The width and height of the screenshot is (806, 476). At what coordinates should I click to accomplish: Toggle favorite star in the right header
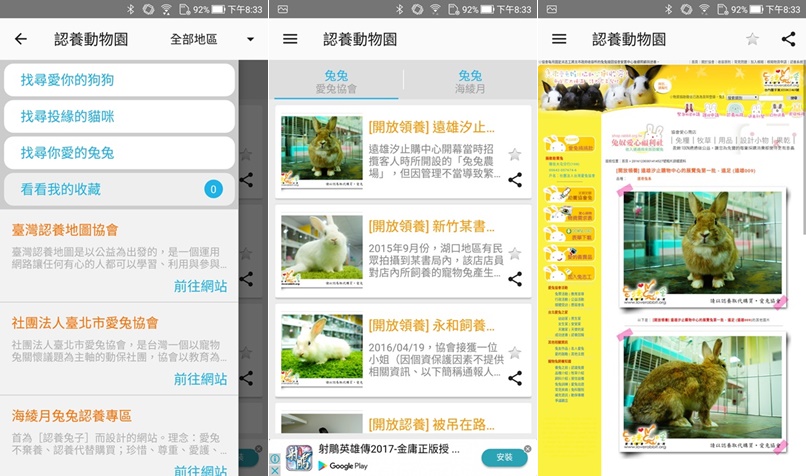[752, 39]
